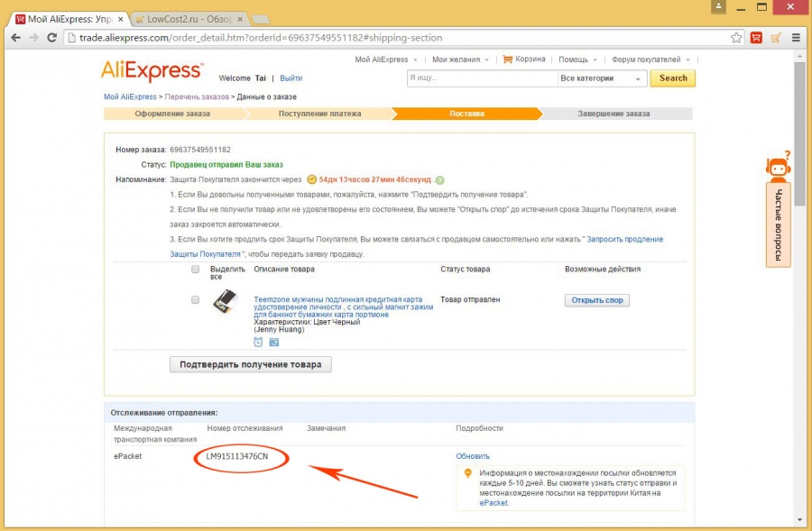Click Подтвердить получение товара button
This screenshot has width=812, height=531.
click(251, 364)
